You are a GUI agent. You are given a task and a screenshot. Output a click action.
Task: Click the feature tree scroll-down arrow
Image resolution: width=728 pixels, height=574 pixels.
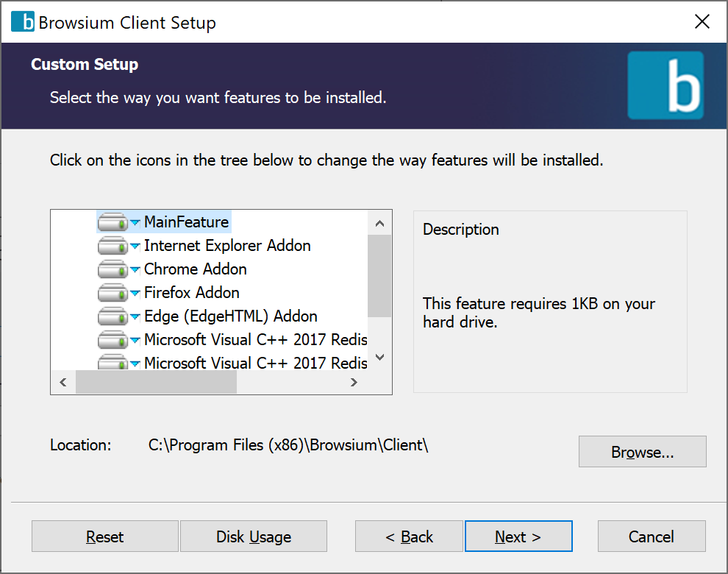tap(379, 358)
